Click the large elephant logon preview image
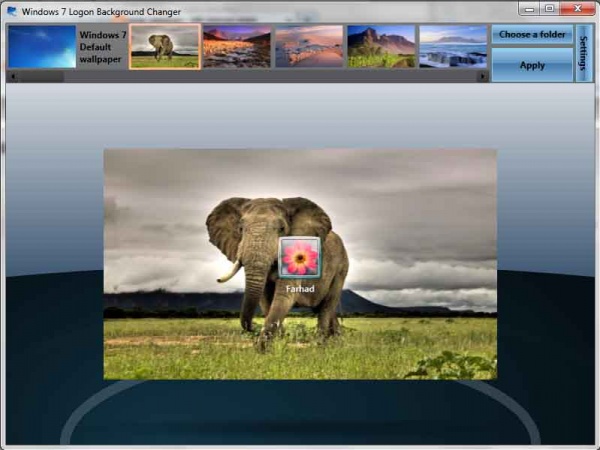600x450 pixels. [x=300, y=264]
